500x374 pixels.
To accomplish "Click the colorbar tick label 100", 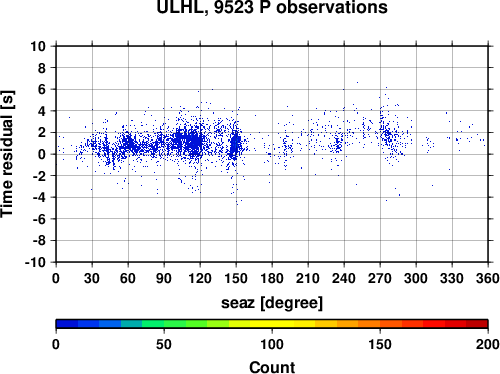I will (x=272, y=344).
